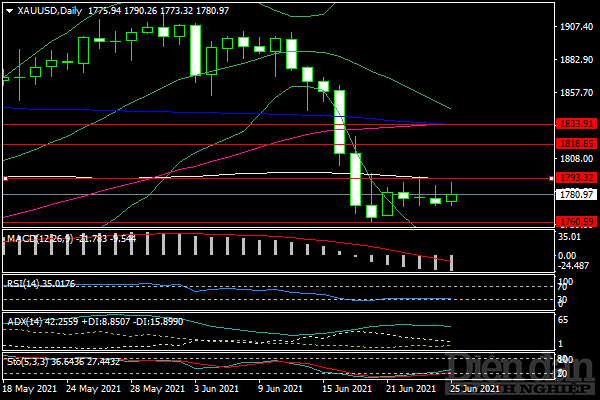Click the RSI(14) indicator label
Viewport: 600px width, 400px height.
click(24, 283)
